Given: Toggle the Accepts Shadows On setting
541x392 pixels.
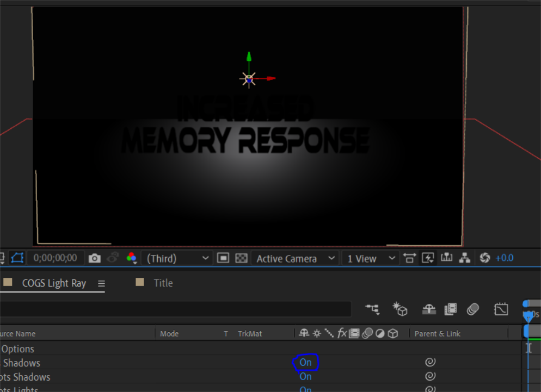Looking at the screenshot, I should tap(305, 376).
